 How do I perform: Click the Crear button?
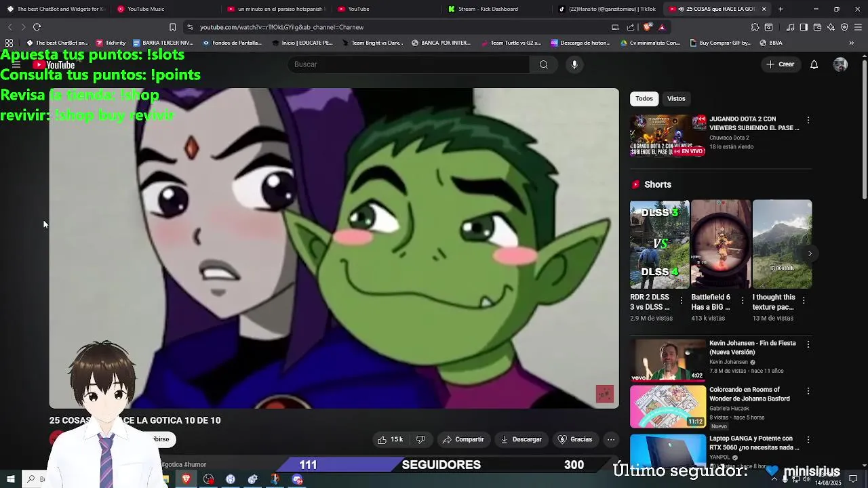(x=781, y=64)
